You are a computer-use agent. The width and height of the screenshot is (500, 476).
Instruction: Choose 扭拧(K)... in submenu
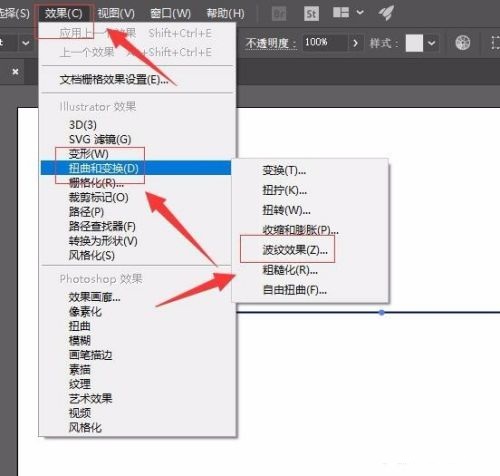pyautogui.click(x=310, y=190)
